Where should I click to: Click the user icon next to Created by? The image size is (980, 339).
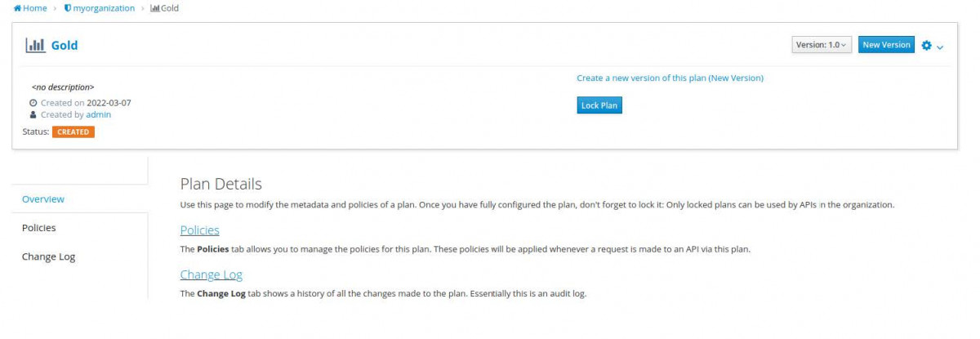pyautogui.click(x=33, y=115)
